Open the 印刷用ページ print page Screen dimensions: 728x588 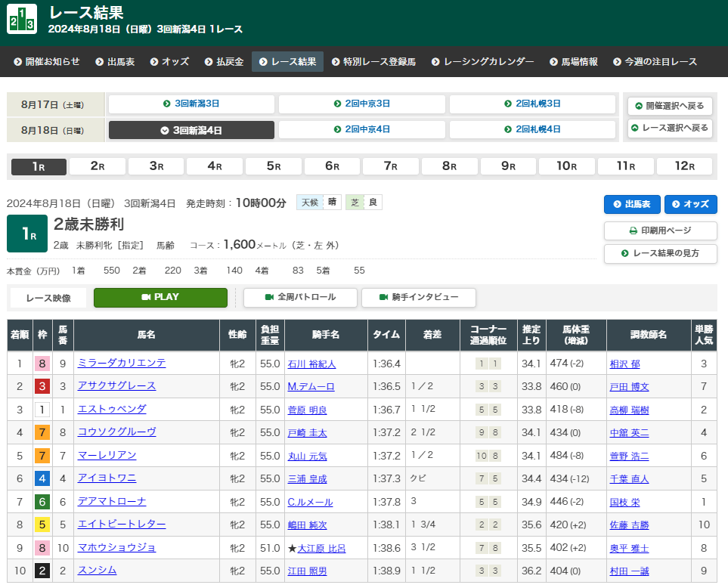659,231
